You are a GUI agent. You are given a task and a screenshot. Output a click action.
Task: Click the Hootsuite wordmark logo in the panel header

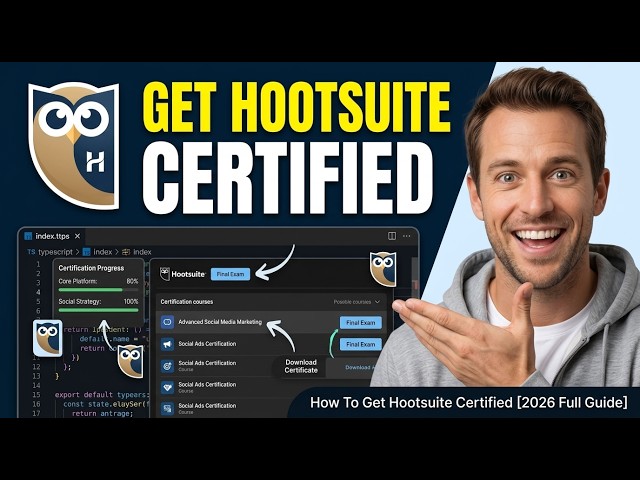pos(182,274)
